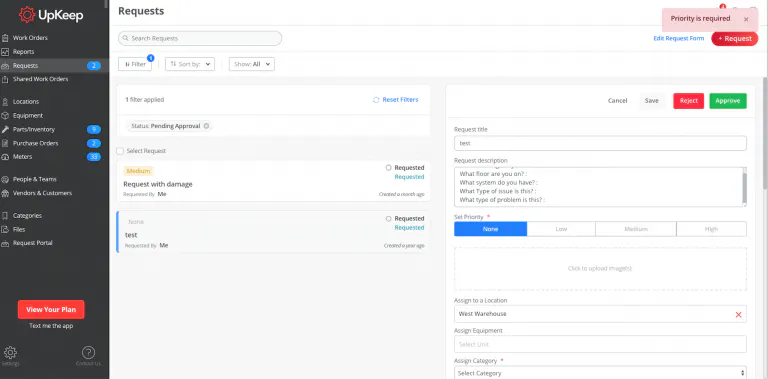
Task: Go to Work Orders menu
Action: coord(30,38)
